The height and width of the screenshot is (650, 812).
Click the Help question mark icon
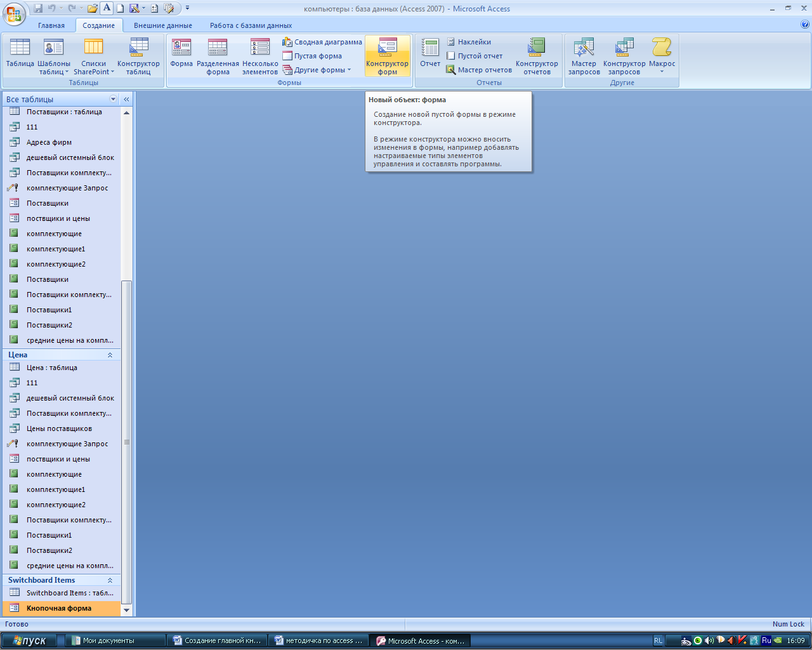(805, 25)
